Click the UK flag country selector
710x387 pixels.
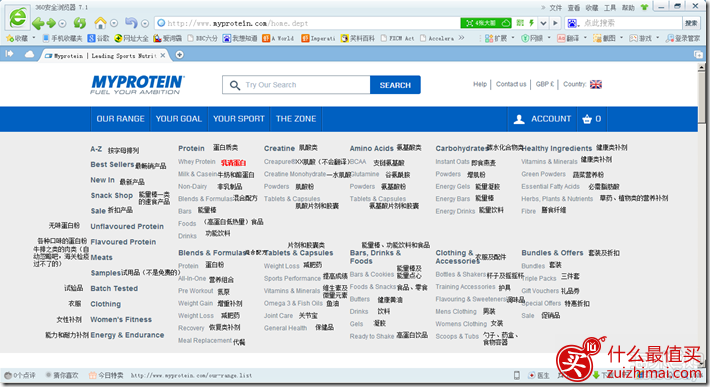click(x=596, y=84)
